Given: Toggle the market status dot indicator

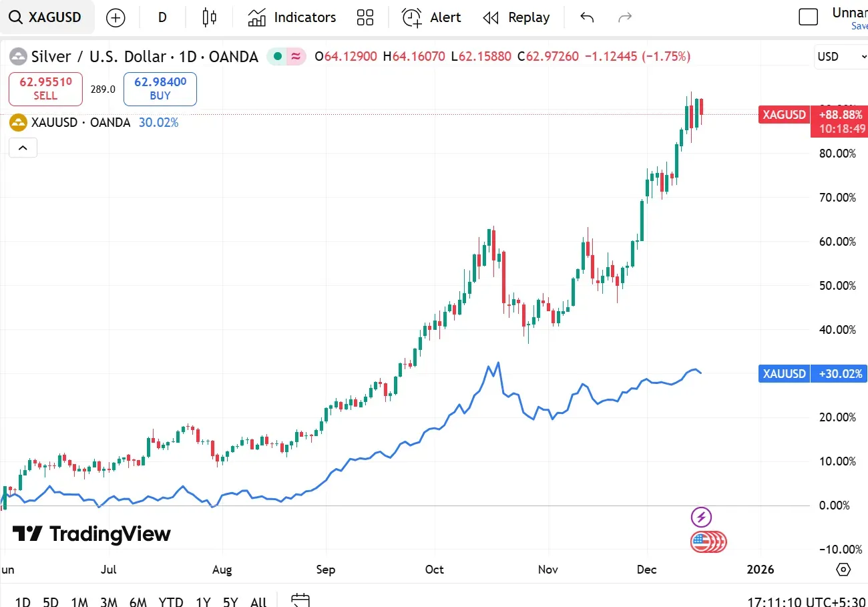Looking at the screenshot, I should tap(276, 57).
